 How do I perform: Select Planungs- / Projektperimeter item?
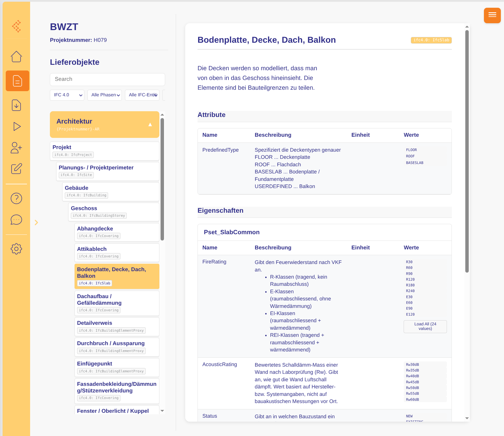point(108,171)
